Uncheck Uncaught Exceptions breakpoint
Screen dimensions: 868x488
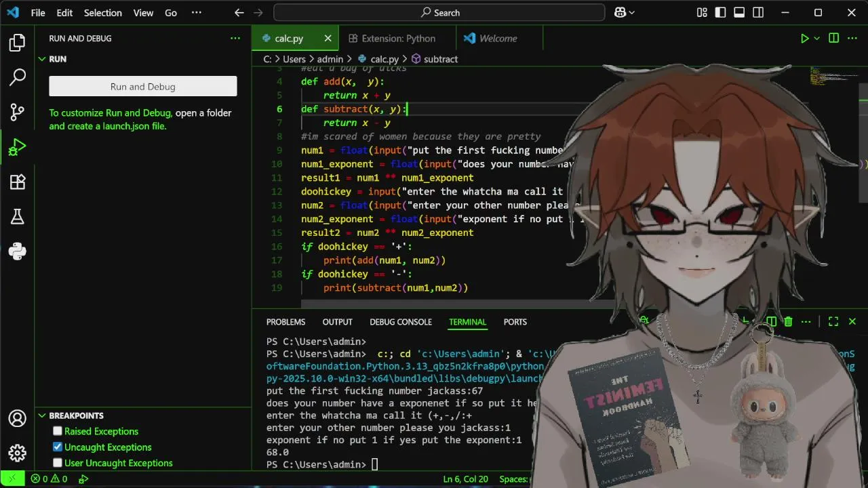(x=58, y=447)
